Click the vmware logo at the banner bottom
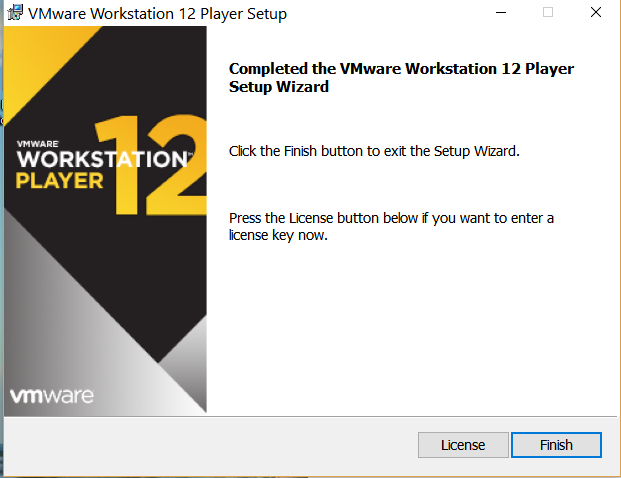This screenshot has width=621, height=478. [x=52, y=395]
